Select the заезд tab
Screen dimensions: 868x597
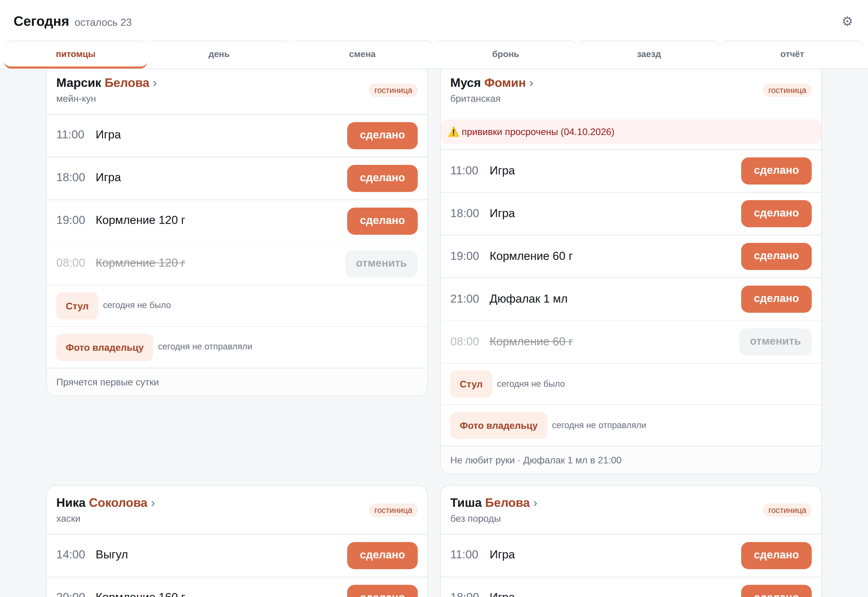pos(649,54)
